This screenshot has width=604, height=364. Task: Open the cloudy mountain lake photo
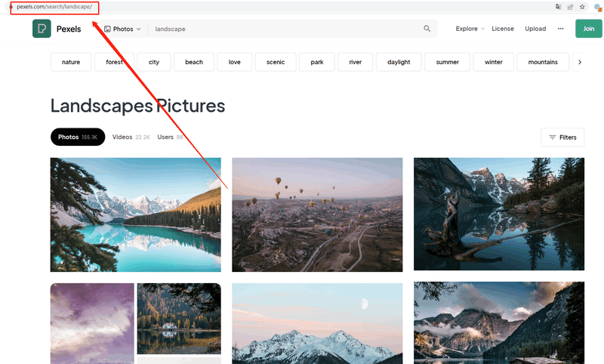pyautogui.click(x=499, y=322)
